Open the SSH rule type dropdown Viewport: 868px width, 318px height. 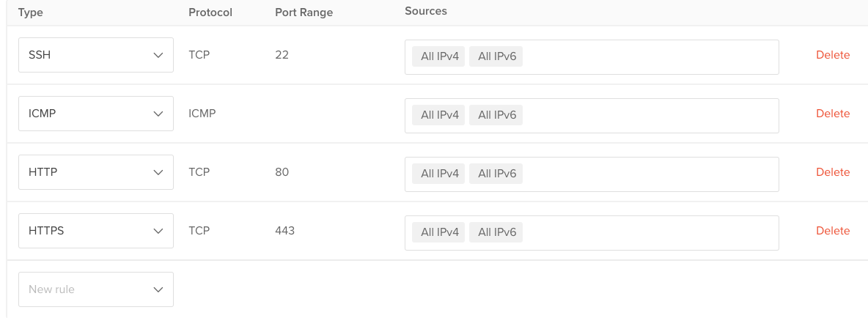95,55
